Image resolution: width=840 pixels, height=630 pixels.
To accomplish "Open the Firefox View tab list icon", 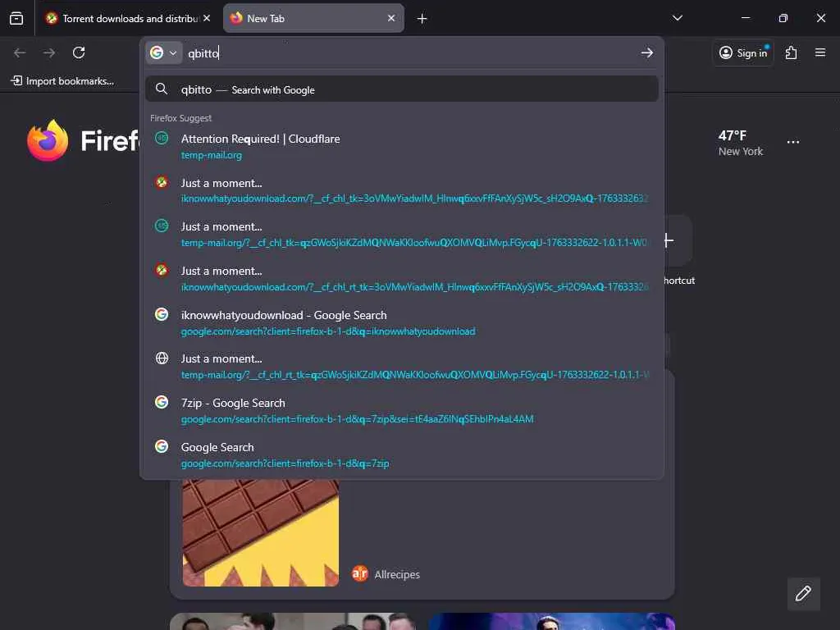I will point(16,18).
